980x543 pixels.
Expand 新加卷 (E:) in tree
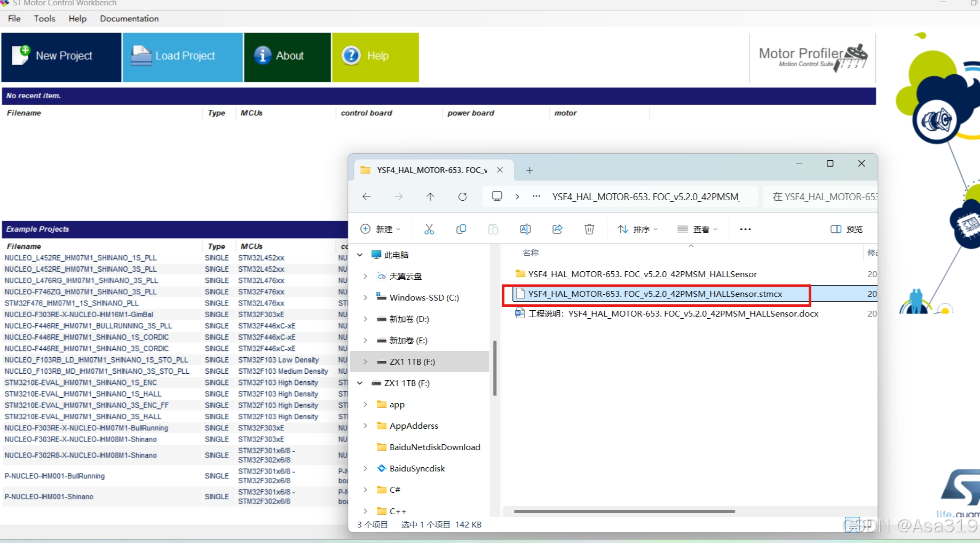tap(366, 340)
